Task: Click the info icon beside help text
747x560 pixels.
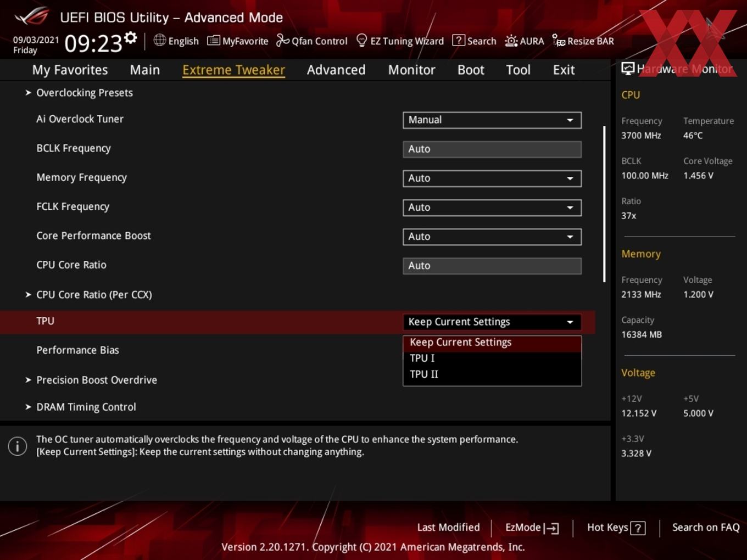Action: 18,446
